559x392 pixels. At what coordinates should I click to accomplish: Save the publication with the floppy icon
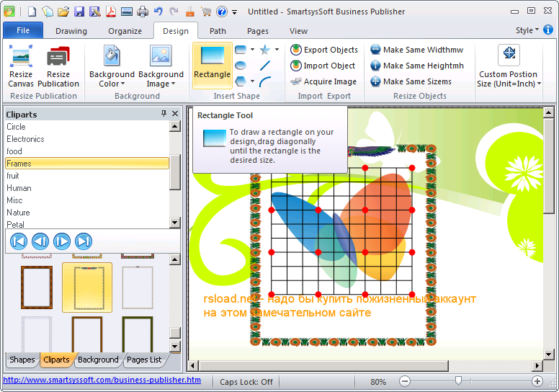(x=79, y=12)
